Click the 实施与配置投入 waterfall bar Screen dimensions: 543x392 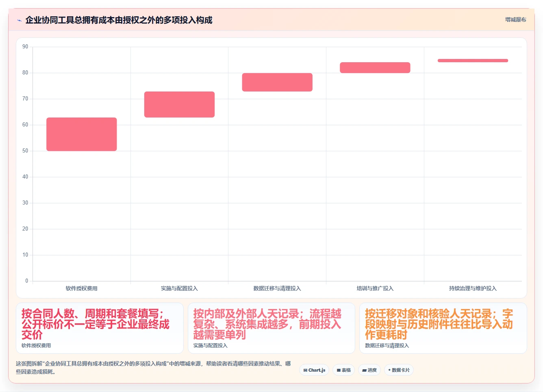coord(179,105)
